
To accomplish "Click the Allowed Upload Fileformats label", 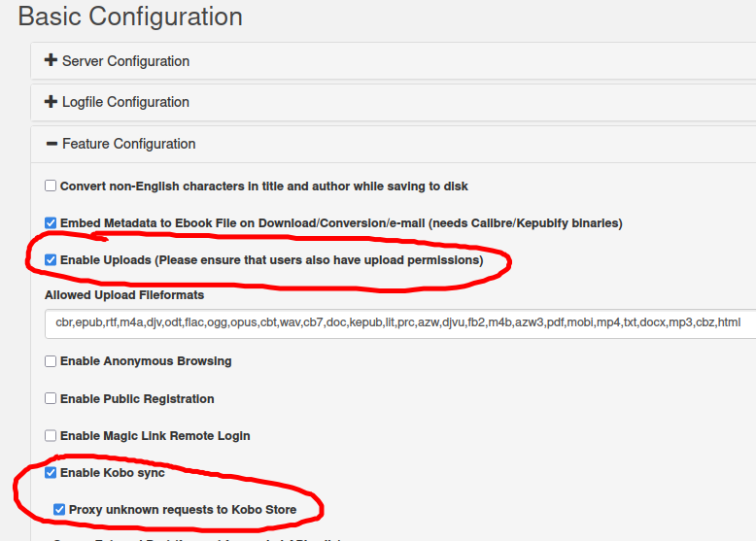I will (x=124, y=295).
